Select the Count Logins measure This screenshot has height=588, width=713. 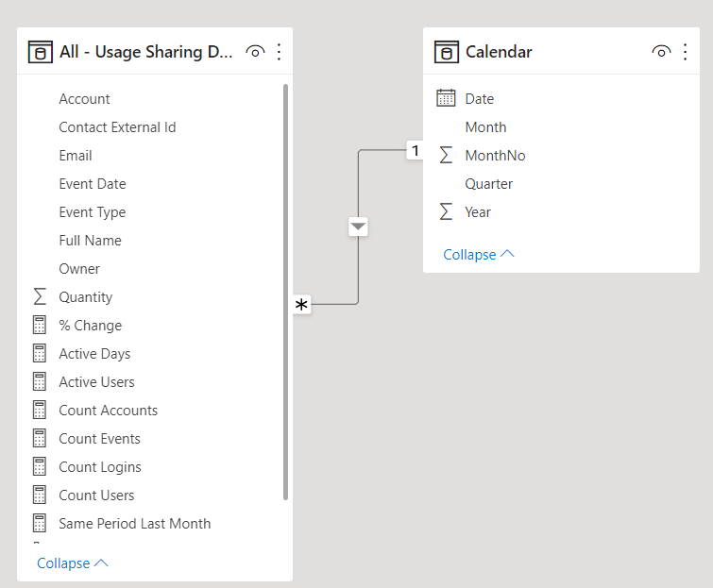tap(100, 467)
